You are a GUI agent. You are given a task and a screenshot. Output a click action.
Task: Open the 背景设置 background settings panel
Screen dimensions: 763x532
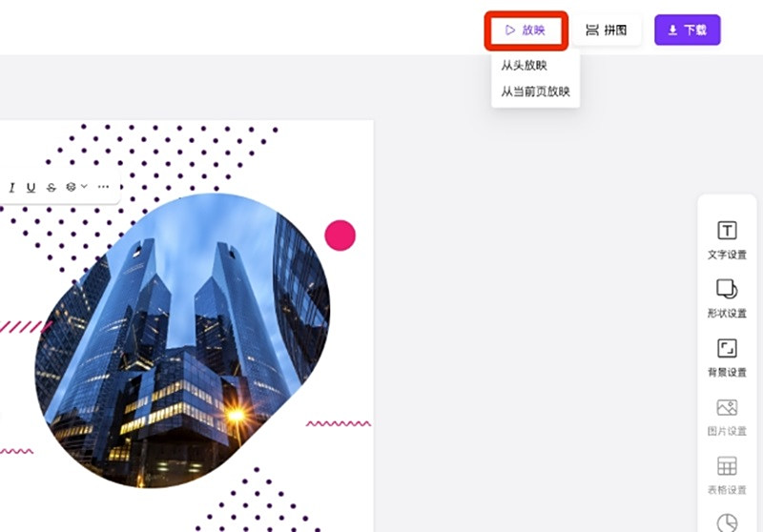coord(727,358)
